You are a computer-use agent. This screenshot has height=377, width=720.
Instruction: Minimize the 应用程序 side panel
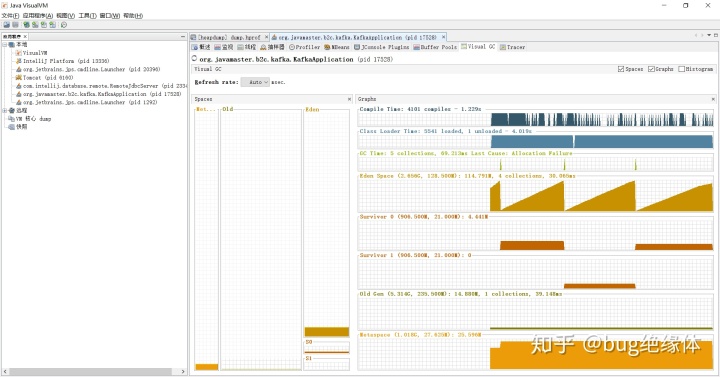[183, 36]
